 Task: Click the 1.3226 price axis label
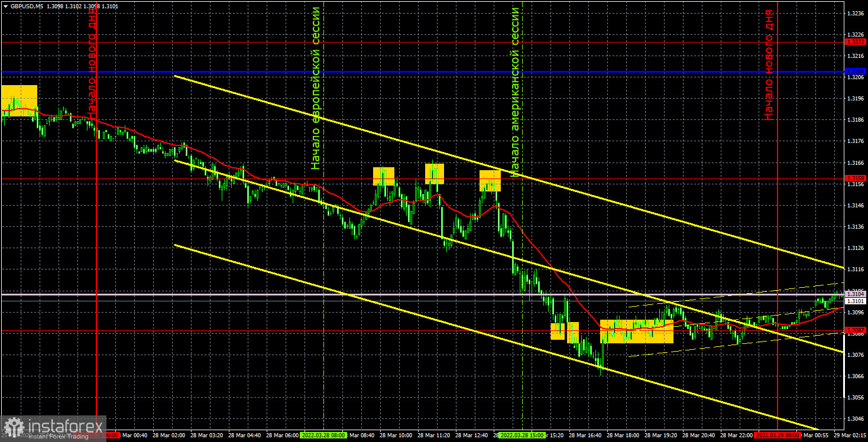[x=855, y=34]
